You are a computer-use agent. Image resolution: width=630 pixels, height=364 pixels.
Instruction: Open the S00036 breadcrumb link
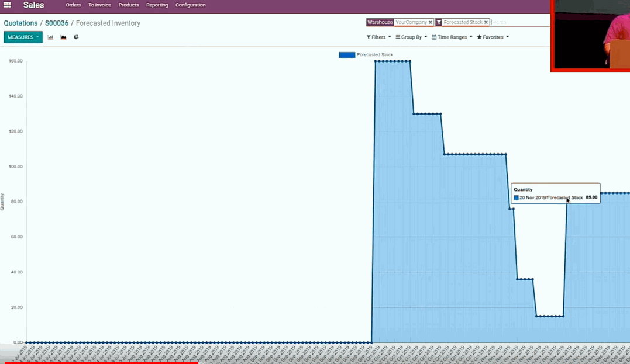[57, 23]
